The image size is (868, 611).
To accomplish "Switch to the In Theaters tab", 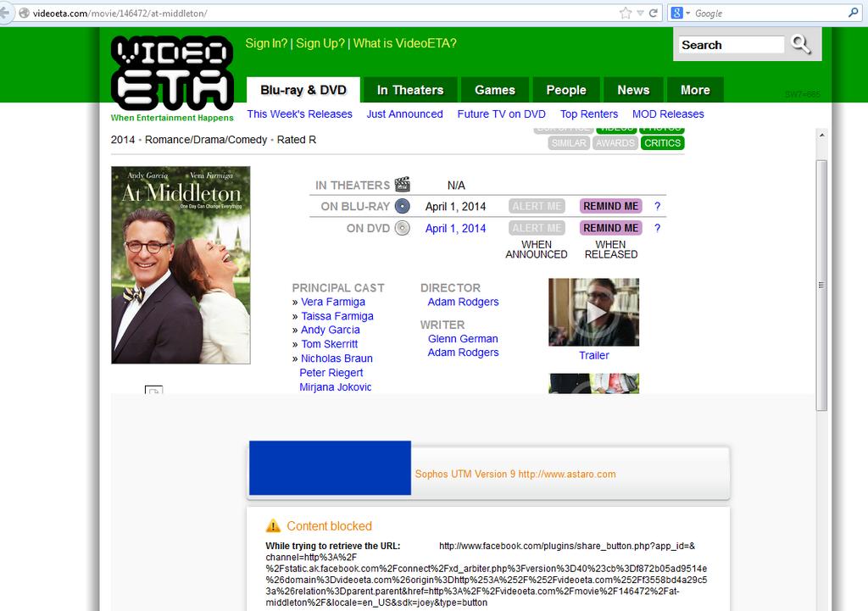I will pyautogui.click(x=410, y=90).
